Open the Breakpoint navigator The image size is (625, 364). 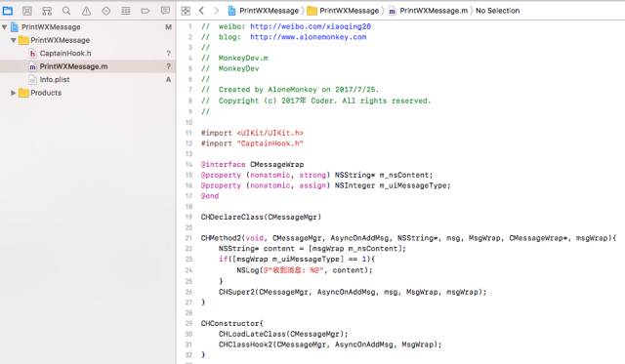[146, 11]
